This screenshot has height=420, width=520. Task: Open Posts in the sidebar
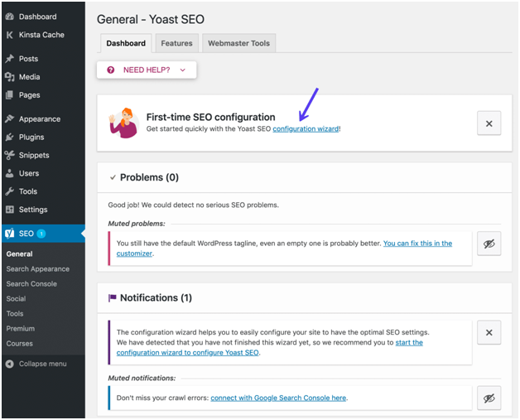click(x=28, y=59)
